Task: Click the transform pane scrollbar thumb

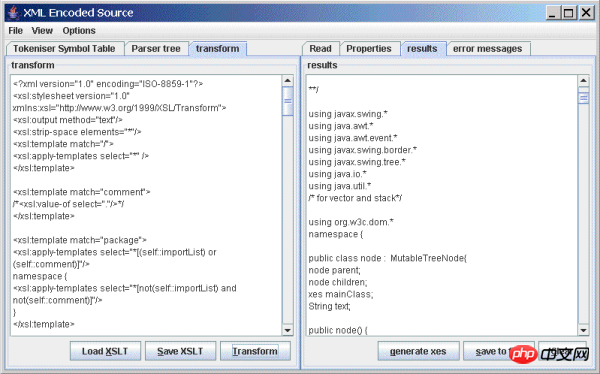Action: 287,101
